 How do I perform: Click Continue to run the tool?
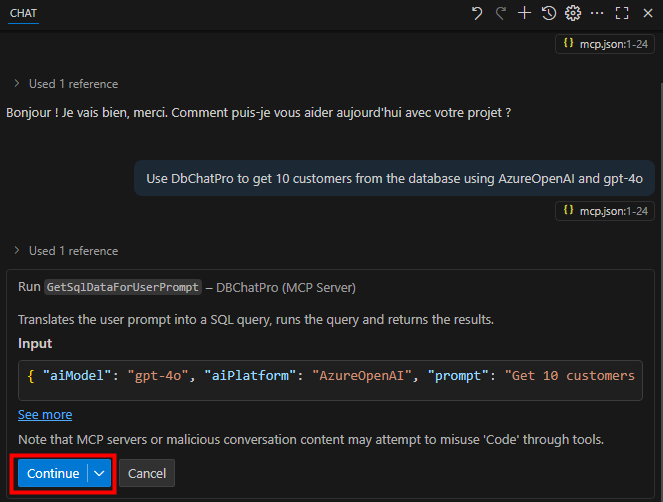[53, 473]
